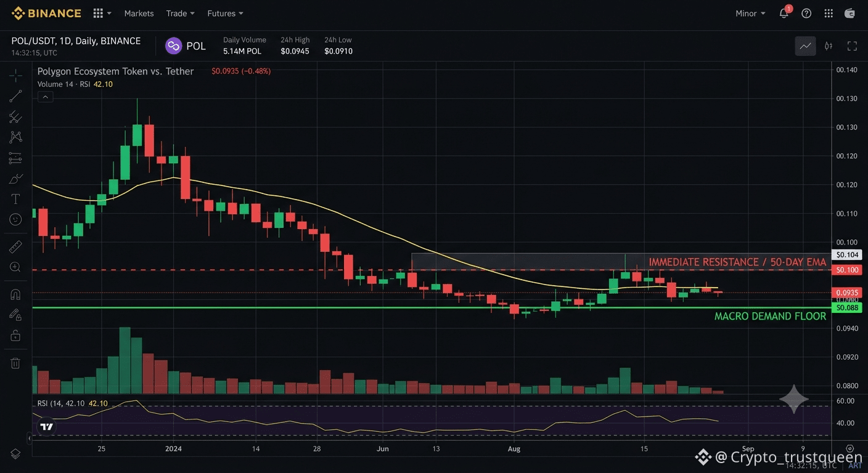Image resolution: width=868 pixels, height=473 pixels.
Task: Click the 40.00 RSI axis label
Action: tap(845, 423)
